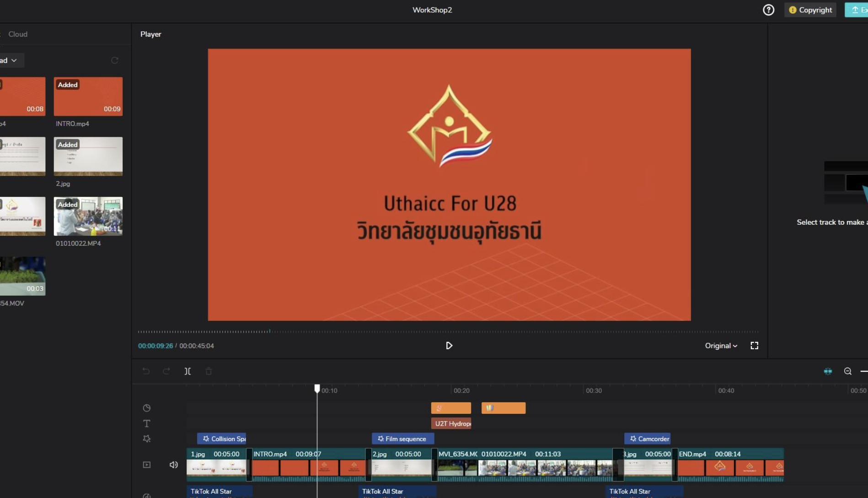Click the effects track icon

pyautogui.click(x=147, y=438)
